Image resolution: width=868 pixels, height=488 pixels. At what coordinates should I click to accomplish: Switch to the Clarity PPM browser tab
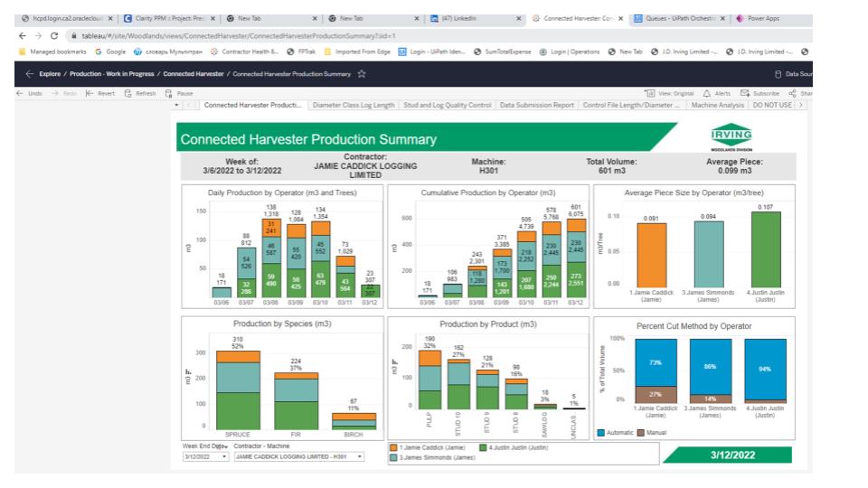(169, 18)
